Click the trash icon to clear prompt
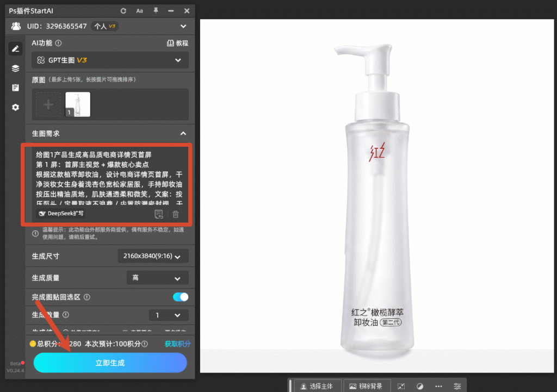Screen dimensions: 557x392 pos(176,214)
